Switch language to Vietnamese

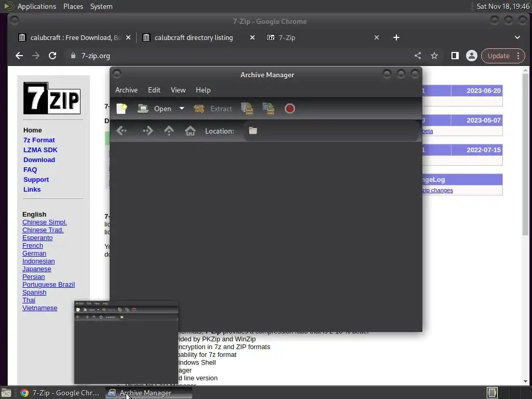click(39, 308)
